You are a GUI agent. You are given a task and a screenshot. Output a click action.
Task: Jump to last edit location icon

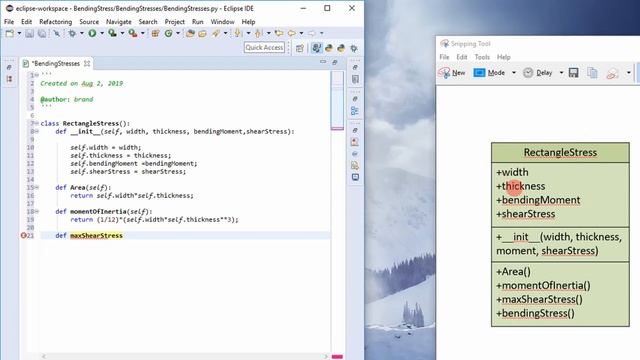pos(279,33)
